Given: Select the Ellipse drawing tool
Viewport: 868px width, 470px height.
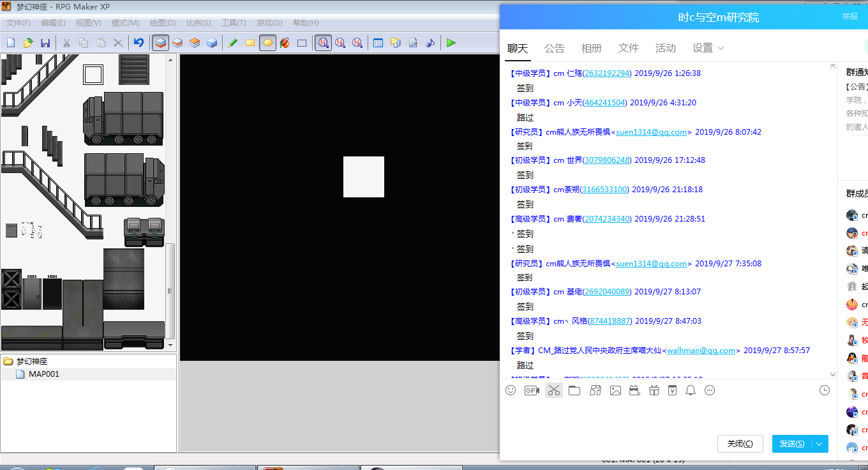Looking at the screenshot, I should coord(267,43).
